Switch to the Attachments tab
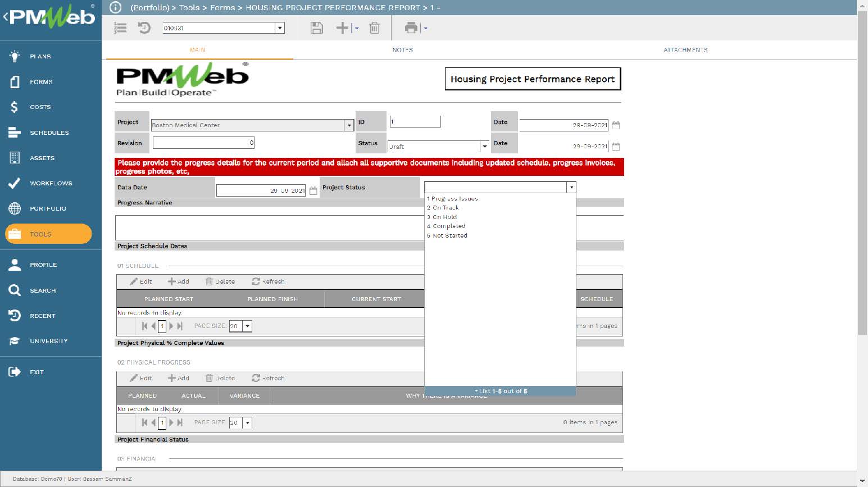 [x=685, y=50]
